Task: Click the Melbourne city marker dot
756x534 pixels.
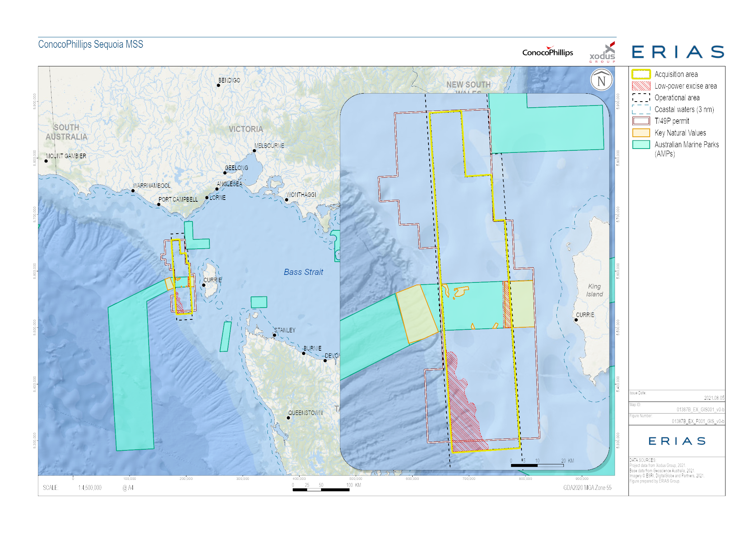Action: coord(254,151)
